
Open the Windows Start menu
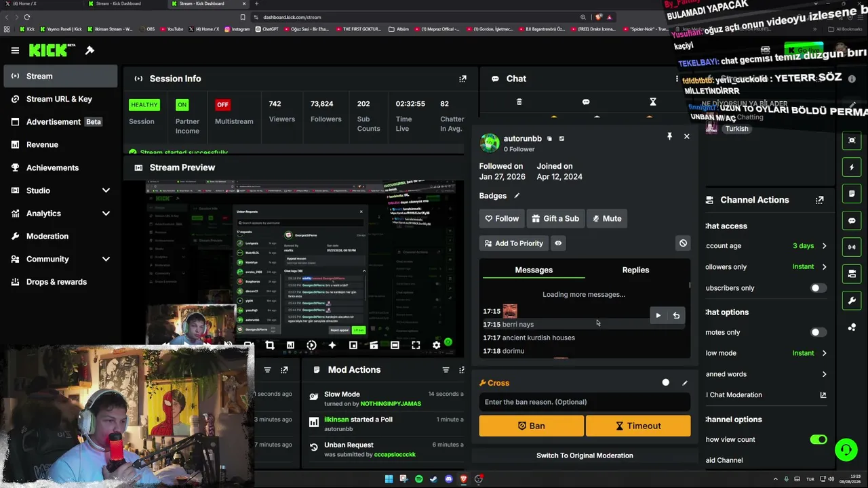(389, 479)
